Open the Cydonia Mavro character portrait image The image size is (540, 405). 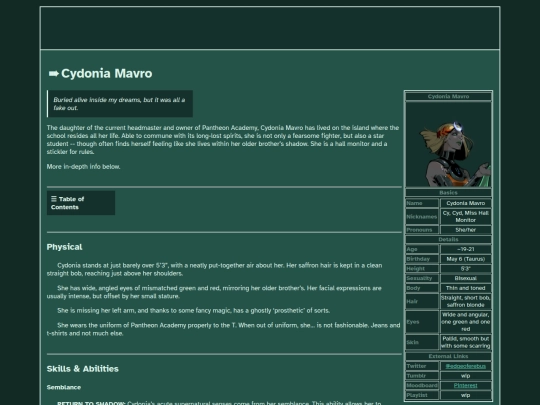point(448,144)
